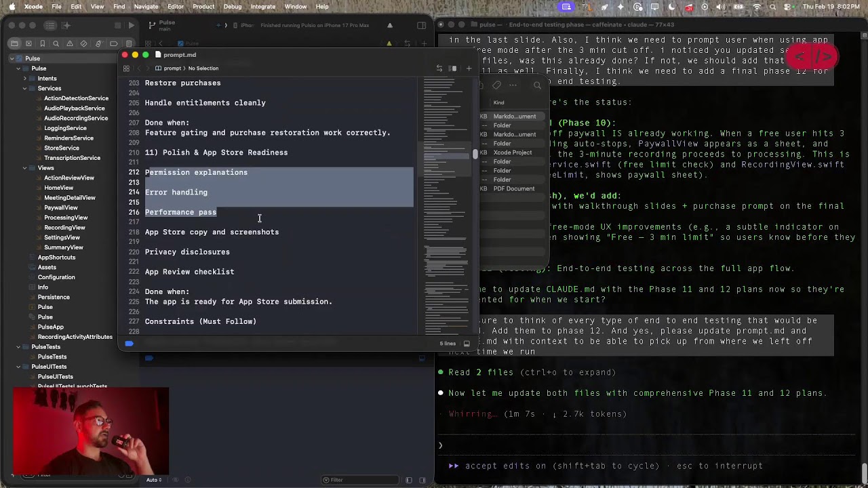Toggle canvas icon at prompt.md bottom right
This screenshot has height=488, width=868.
point(467,344)
